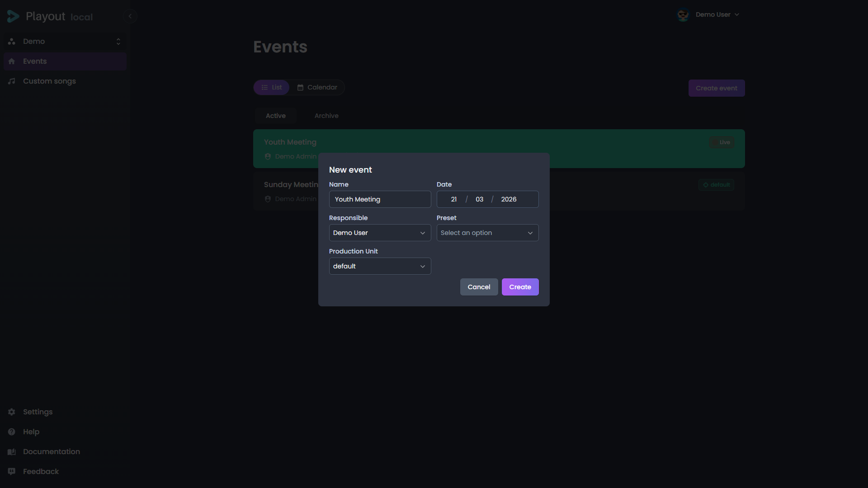This screenshot has width=868, height=488.
Task: Click the Help question mark icon
Action: pos(12,432)
